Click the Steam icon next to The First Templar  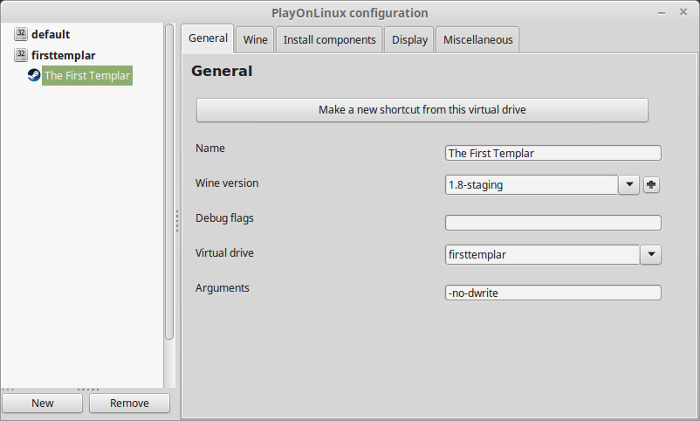pos(34,75)
